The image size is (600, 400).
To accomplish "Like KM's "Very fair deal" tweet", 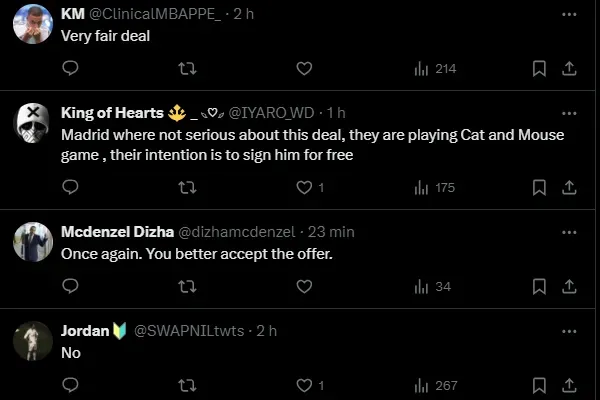I will tap(304, 68).
